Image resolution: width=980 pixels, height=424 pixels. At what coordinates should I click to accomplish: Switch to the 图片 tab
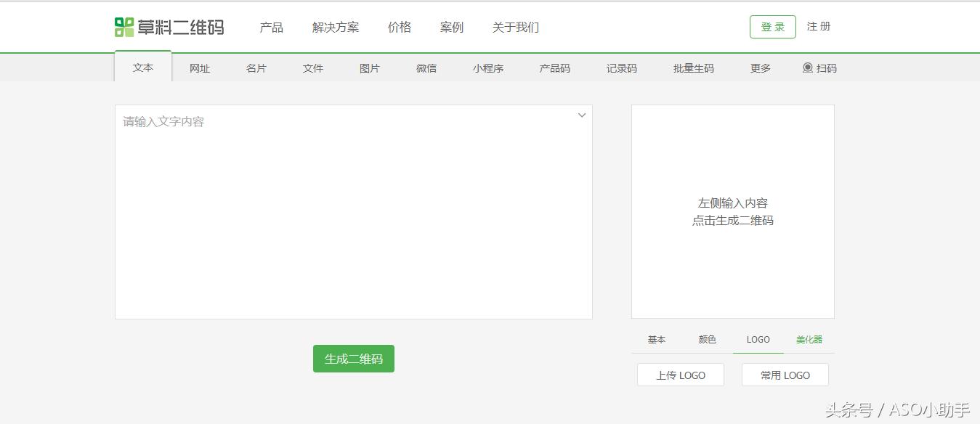369,68
